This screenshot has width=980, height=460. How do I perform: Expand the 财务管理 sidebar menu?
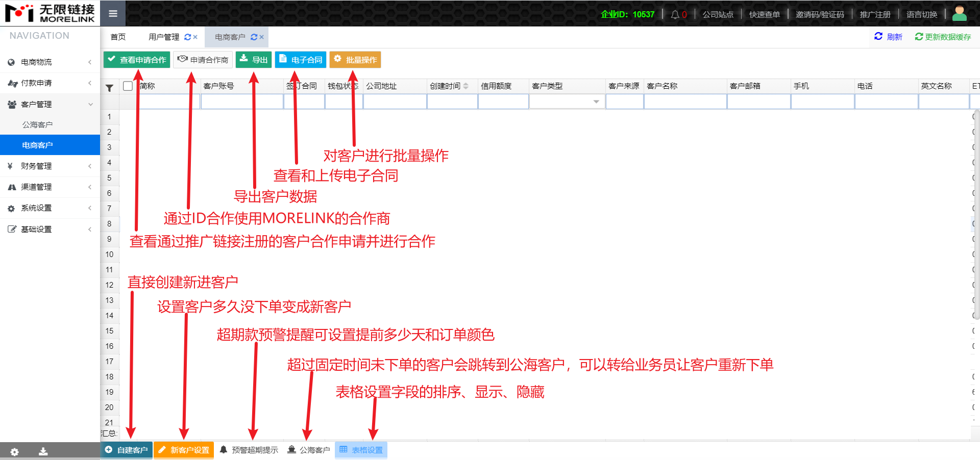[50, 166]
